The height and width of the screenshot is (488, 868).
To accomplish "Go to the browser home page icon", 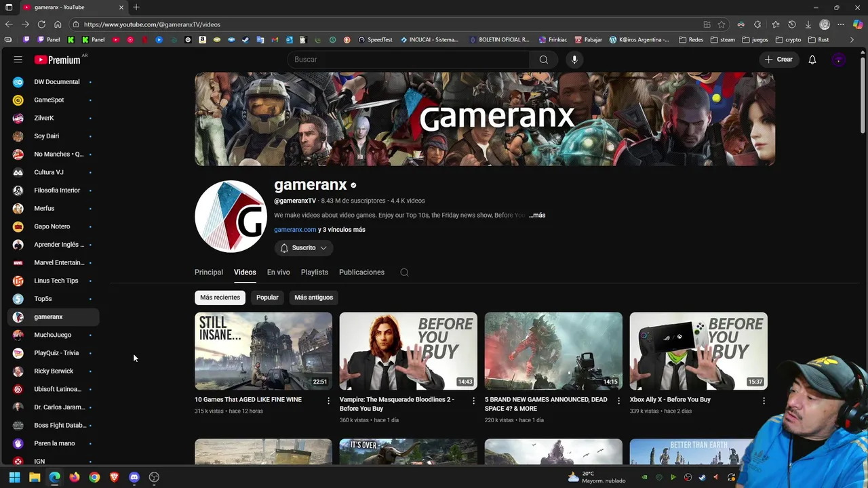I will pyautogui.click(x=58, y=24).
